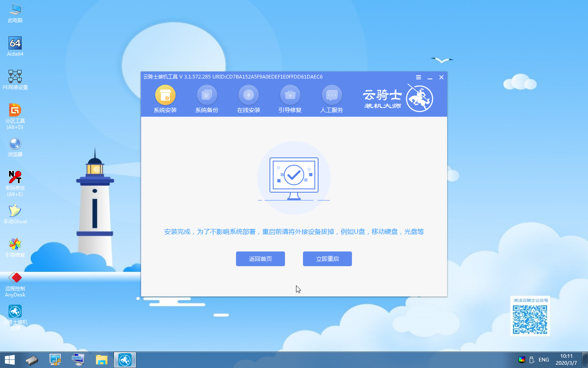Image resolution: width=588 pixels, height=368 pixels.
Task: Launch 云骑士装机大师 desktop shortcut
Action: [15, 318]
